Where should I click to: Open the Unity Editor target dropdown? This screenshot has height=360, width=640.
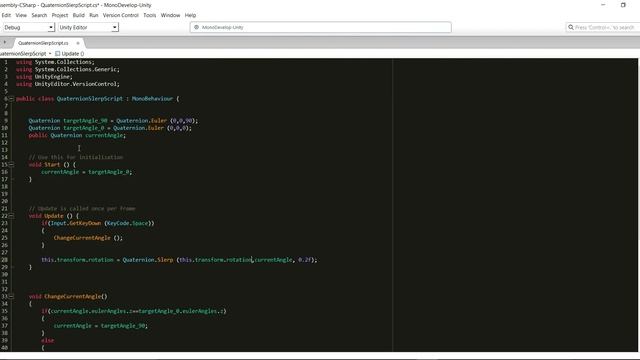coord(88,27)
